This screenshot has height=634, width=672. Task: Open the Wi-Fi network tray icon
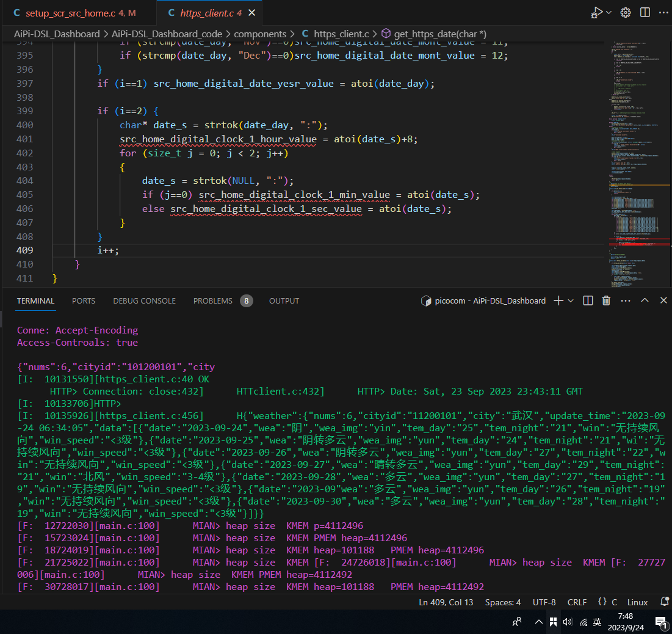coord(583,622)
